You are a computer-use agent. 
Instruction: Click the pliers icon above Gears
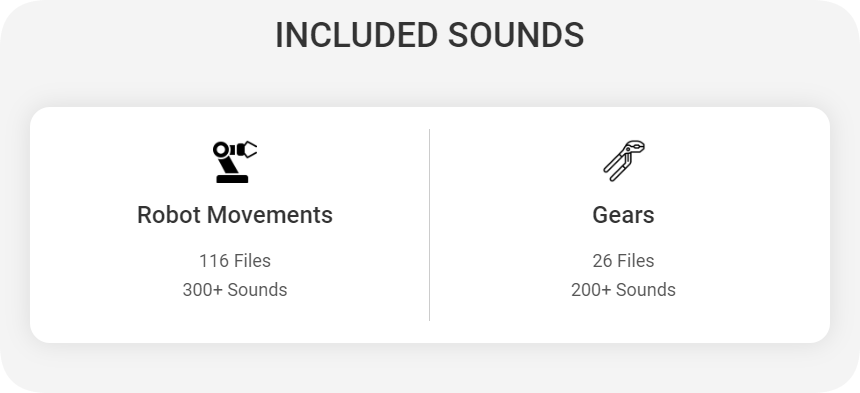point(624,161)
